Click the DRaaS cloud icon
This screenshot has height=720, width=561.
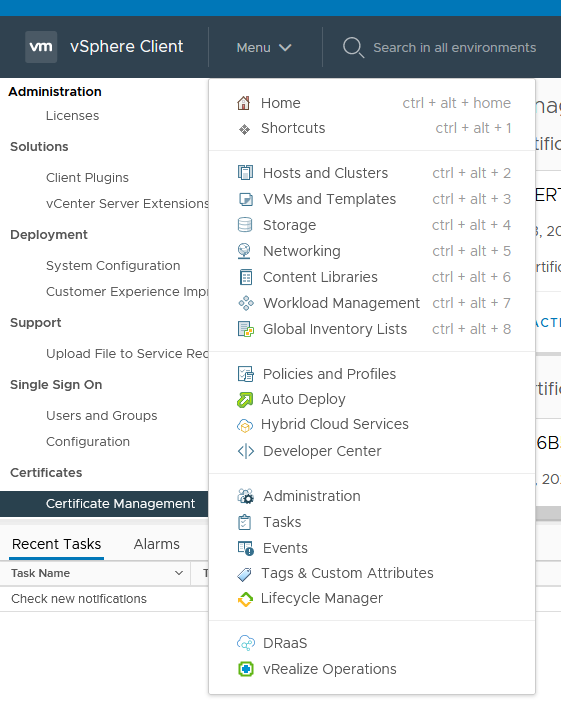(x=246, y=643)
